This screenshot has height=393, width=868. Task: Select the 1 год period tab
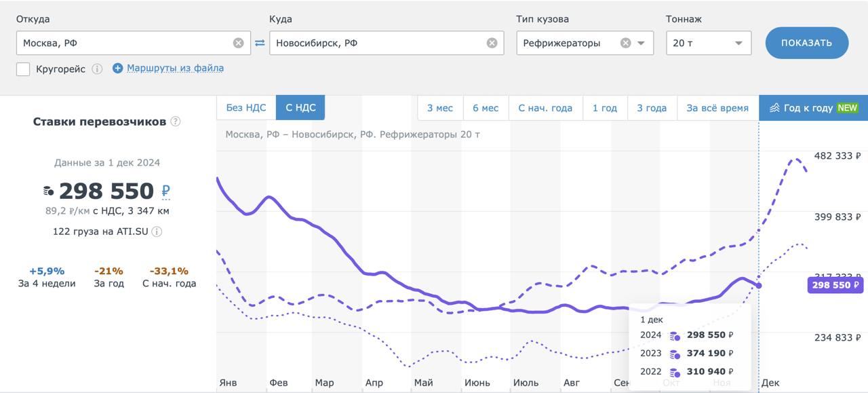tap(605, 108)
